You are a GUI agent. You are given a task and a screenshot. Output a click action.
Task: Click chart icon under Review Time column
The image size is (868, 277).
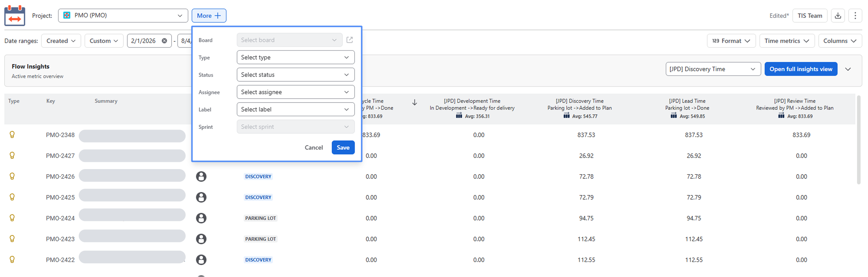(781, 116)
